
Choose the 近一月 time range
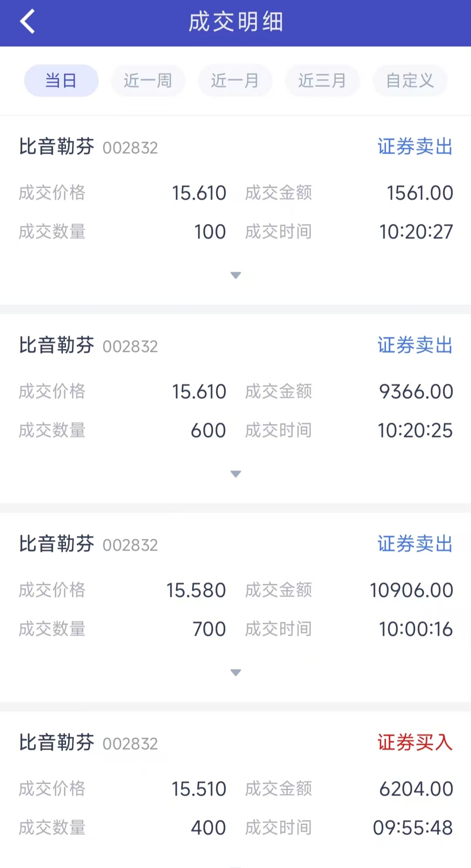(235, 81)
